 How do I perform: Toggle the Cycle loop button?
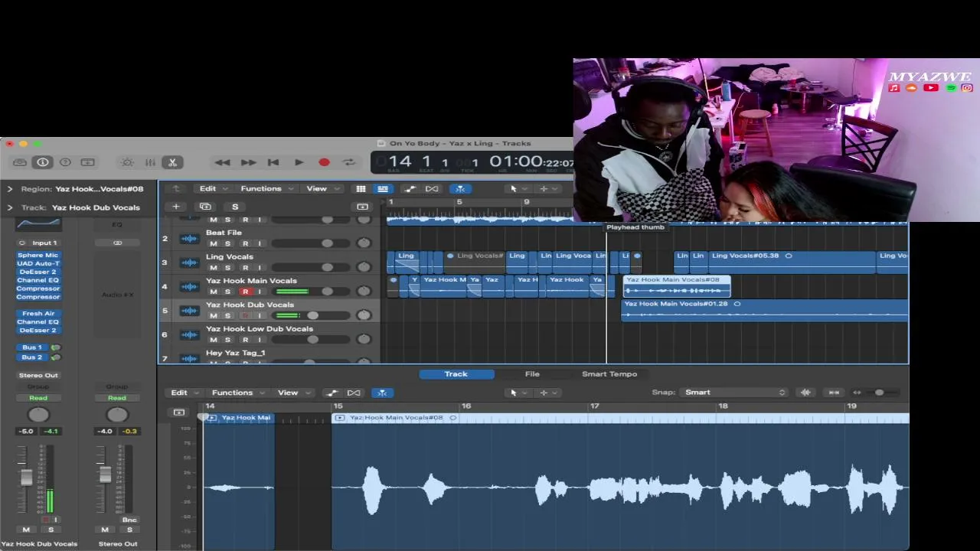[x=349, y=162]
